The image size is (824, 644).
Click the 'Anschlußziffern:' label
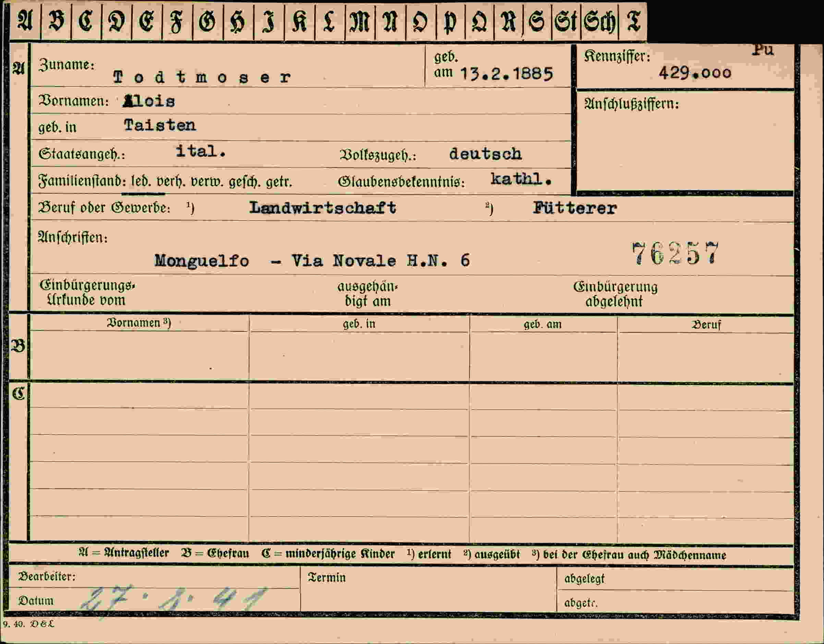click(632, 104)
